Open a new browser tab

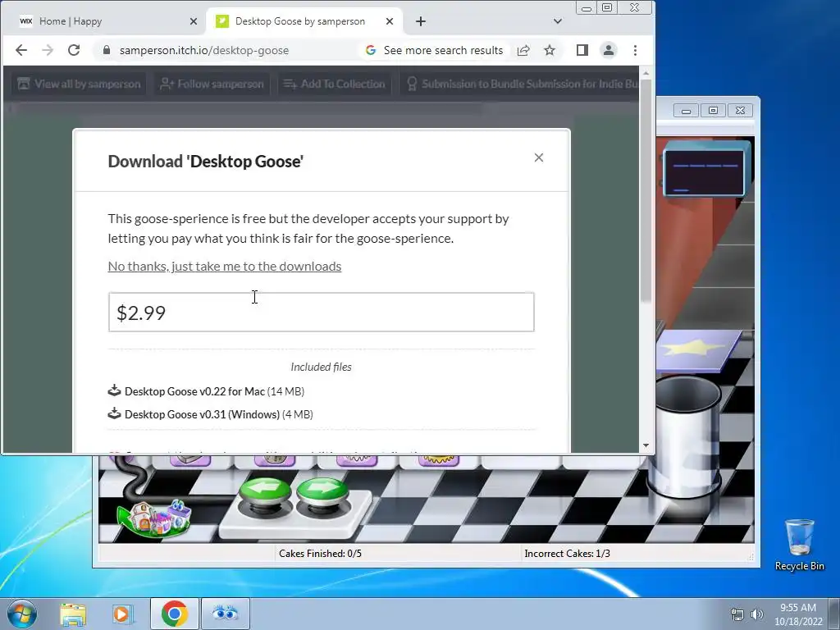tap(421, 21)
